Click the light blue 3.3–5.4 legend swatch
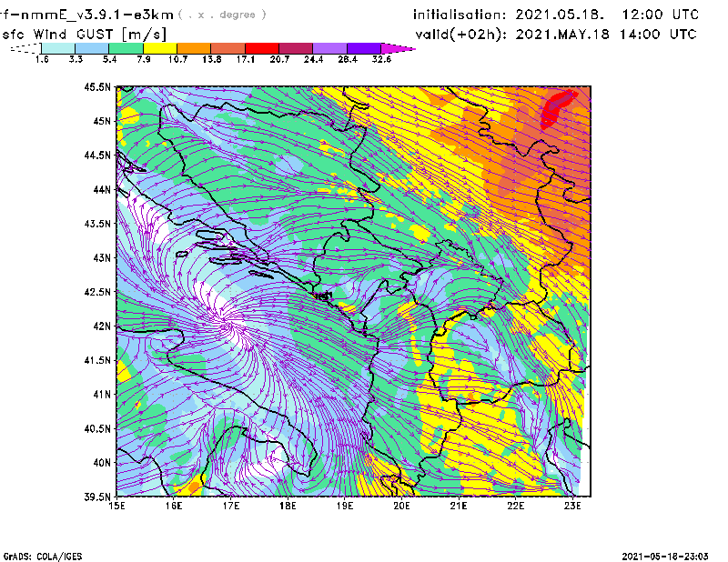The height and width of the screenshot is (562, 728). (x=92, y=48)
